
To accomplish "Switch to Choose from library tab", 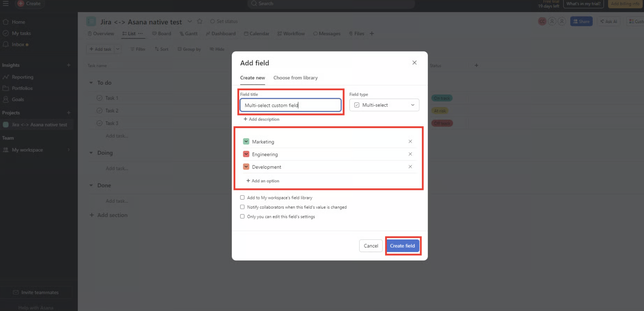I will (x=295, y=78).
